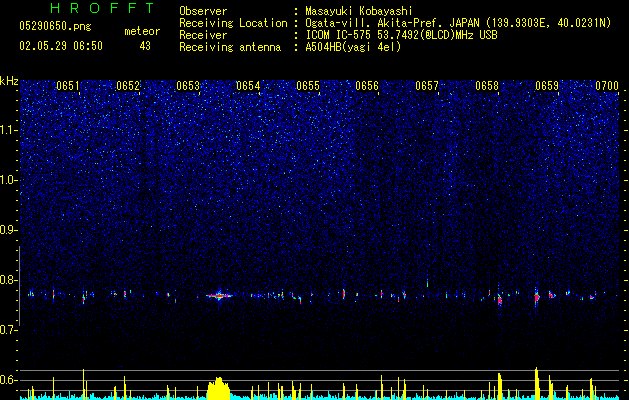629x400 pixels.
Task: Click the 0658 time marker
Action: pyautogui.click(x=487, y=86)
